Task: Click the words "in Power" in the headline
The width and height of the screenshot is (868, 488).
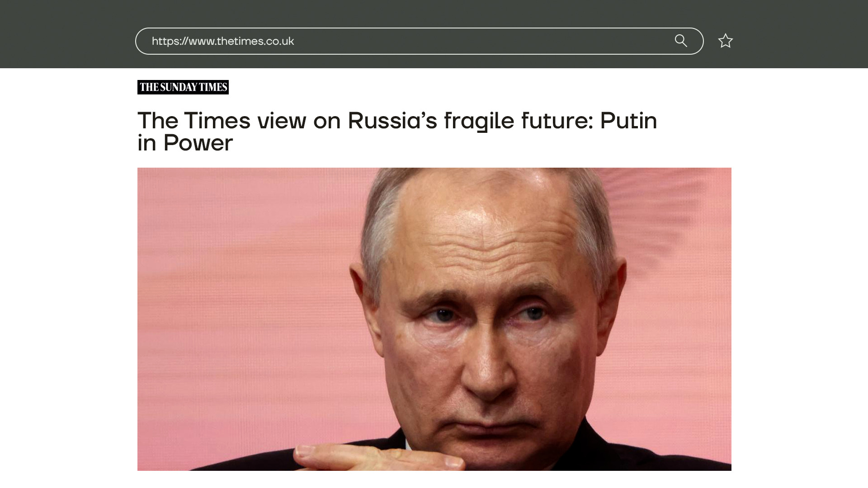Action: click(x=185, y=143)
